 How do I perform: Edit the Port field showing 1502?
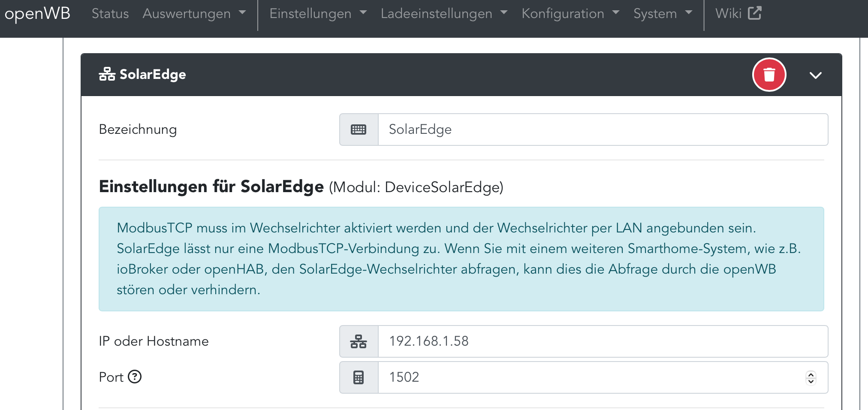(603, 377)
